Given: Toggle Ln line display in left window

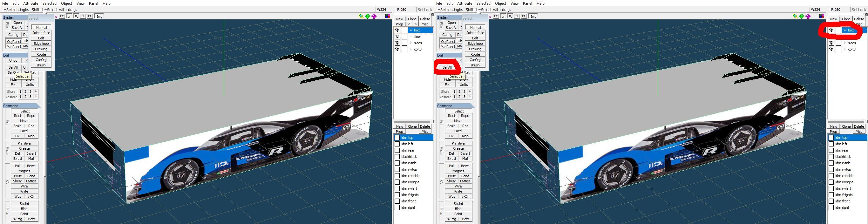Looking at the screenshot, I should [69, 16].
